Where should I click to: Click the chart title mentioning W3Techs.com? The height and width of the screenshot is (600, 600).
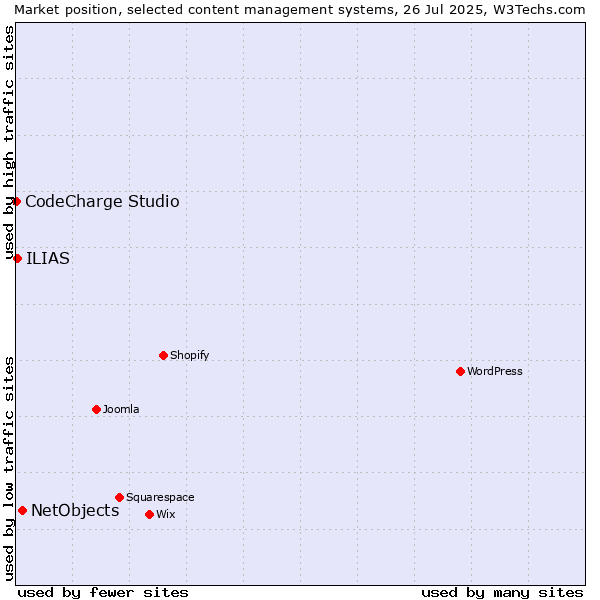pyautogui.click(x=300, y=10)
